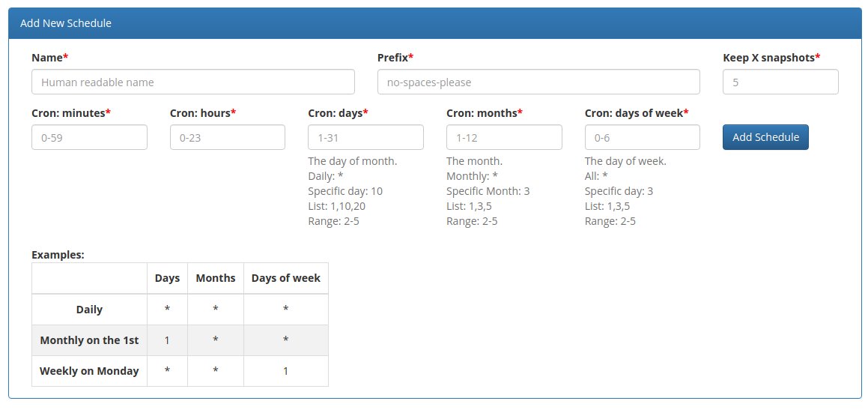Click the Add New Schedule panel header

pos(435,23)
